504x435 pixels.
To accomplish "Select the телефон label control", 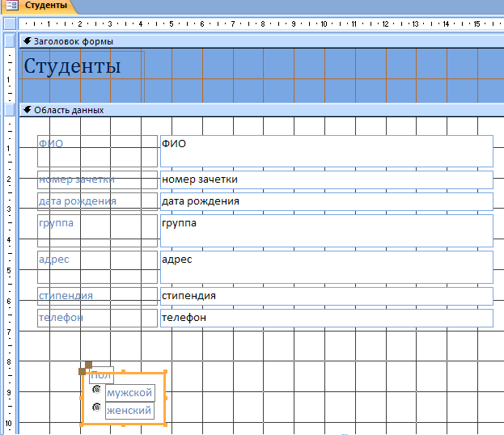I will pyautogui.click(x=97, y=318).
